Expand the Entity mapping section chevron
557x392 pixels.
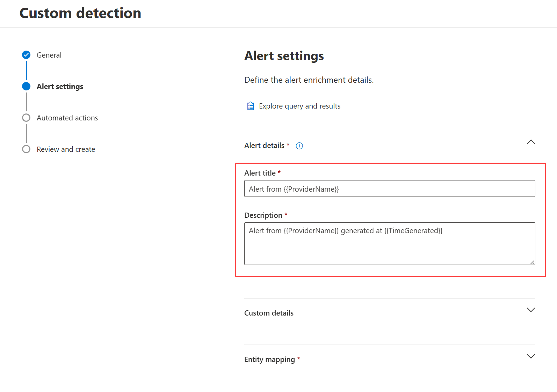(x=531, y=356)
